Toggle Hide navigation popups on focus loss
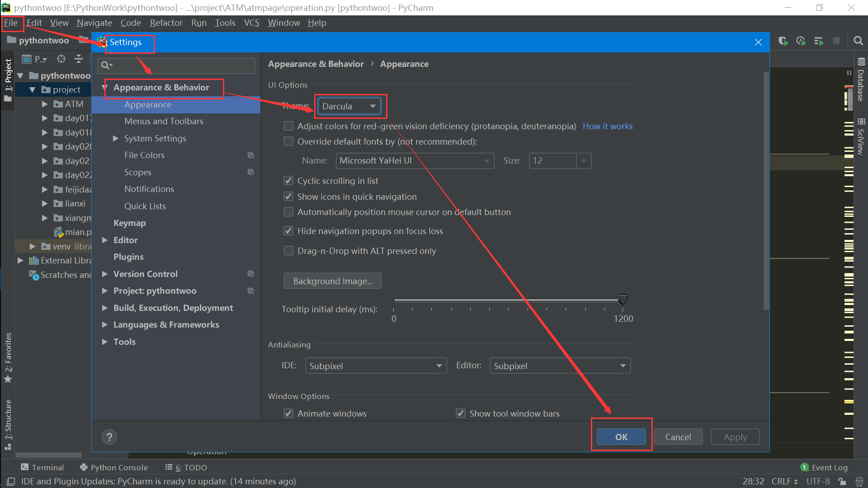 coord(288,231)
